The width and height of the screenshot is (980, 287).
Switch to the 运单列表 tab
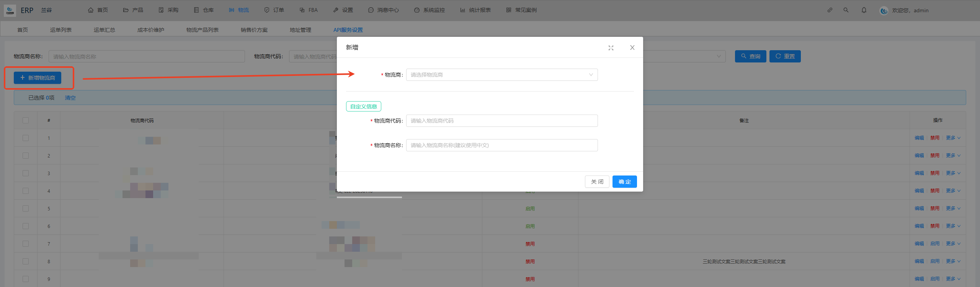click(x=61, y=30)
